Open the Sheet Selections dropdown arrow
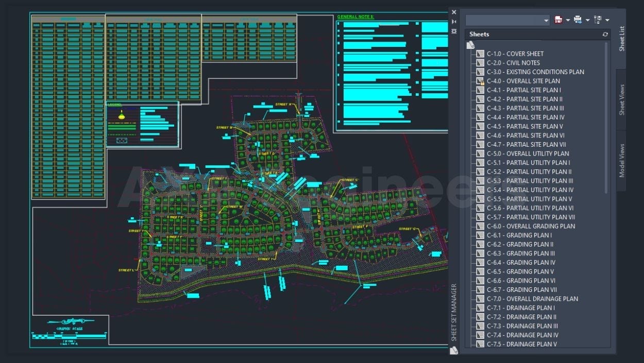This screenshot has height=363, width=644. pyautogui.click(x=607, y=20)
